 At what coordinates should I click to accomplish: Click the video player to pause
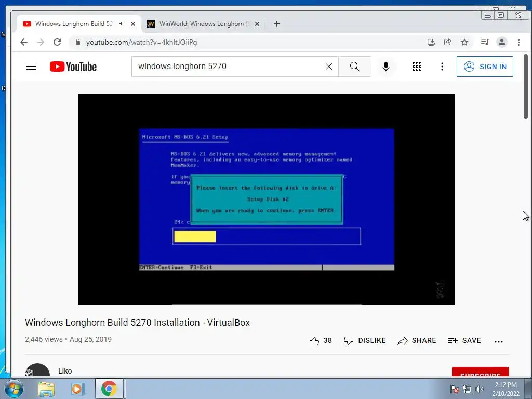[267, 199]
